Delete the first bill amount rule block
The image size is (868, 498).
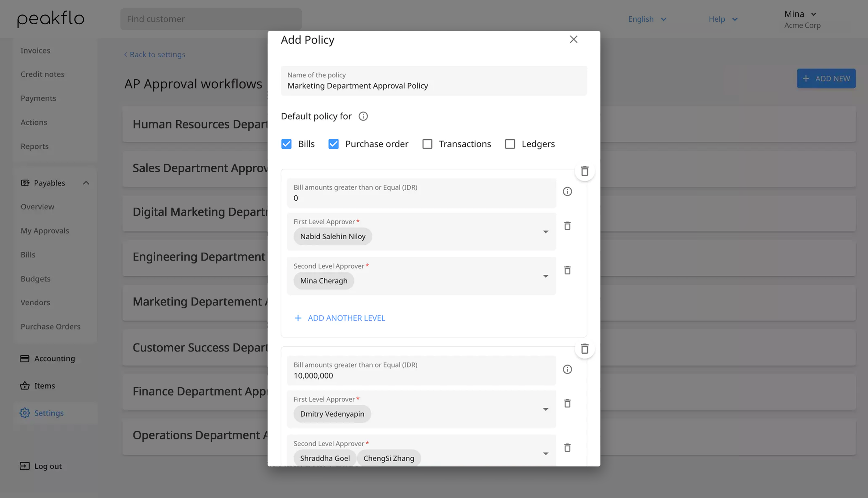pyautogui.click(x=584, y=171)
